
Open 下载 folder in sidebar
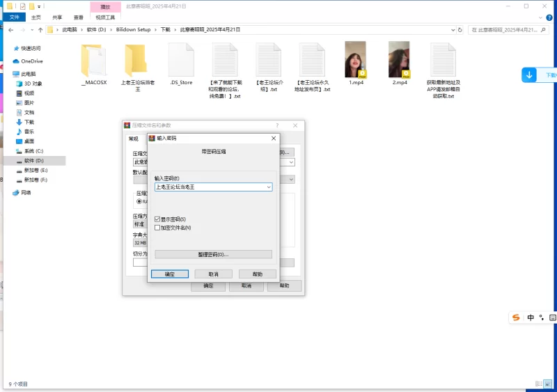[x=25, y=122]
